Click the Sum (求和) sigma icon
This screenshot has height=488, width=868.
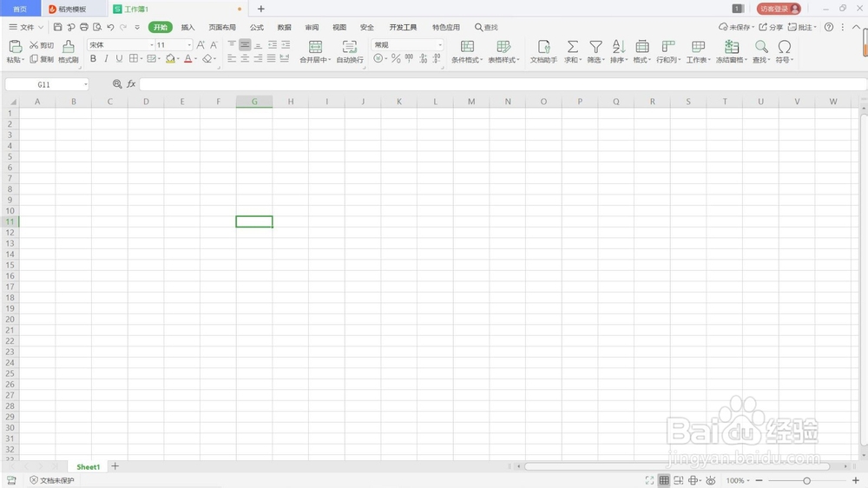point(572,47)
